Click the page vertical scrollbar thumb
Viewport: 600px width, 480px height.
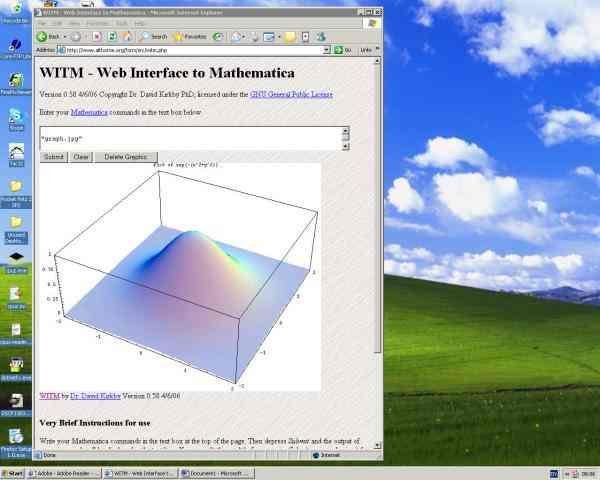click(377, 209)
